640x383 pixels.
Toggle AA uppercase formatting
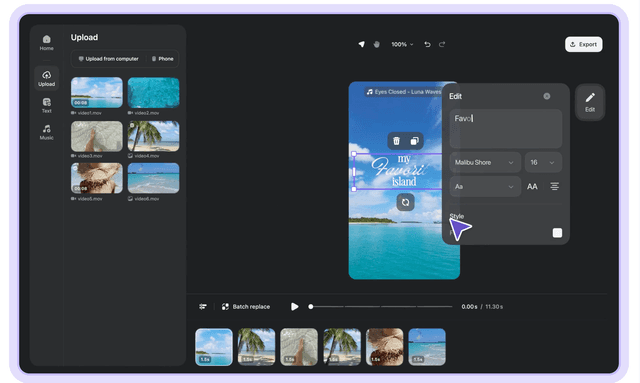pyautogui.click(x=532, y=187)
